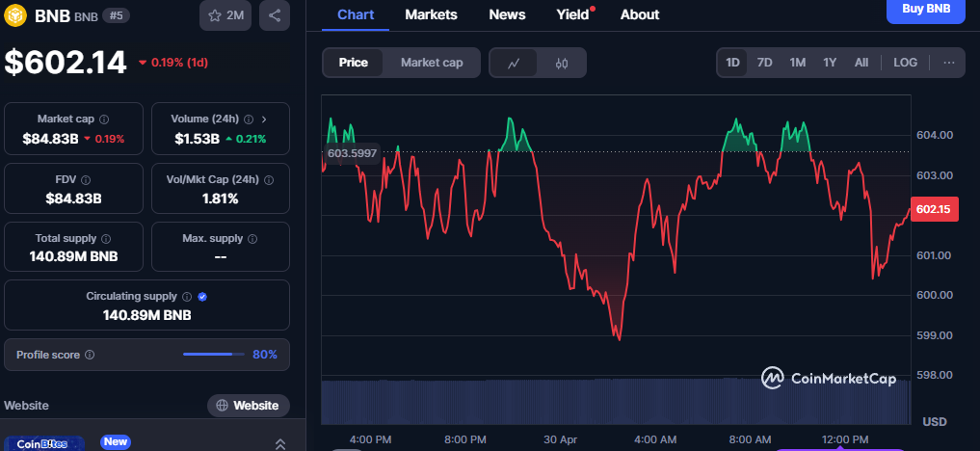Open Total supply info icon
Viewport: 980px width, 451px height.
pyautogui.click(x=106, y=239)
